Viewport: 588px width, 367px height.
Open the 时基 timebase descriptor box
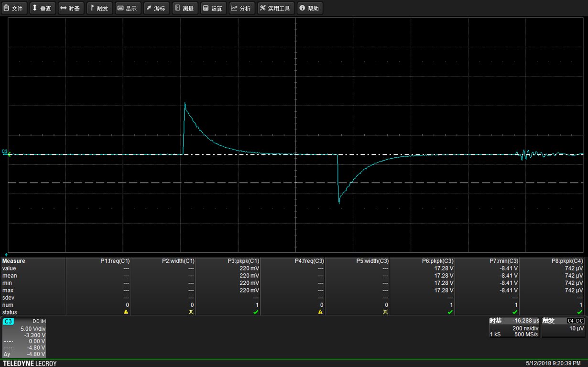pyautogui.click(x=514, y=328)
